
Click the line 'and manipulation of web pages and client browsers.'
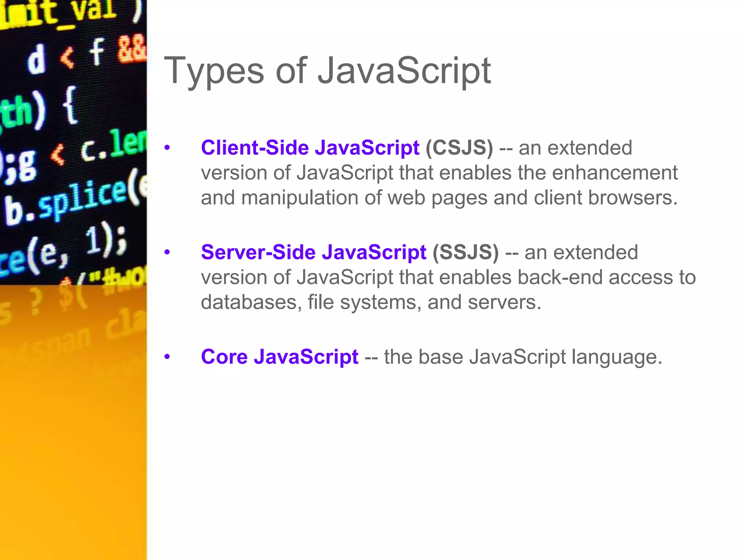(x=439, y=198)
